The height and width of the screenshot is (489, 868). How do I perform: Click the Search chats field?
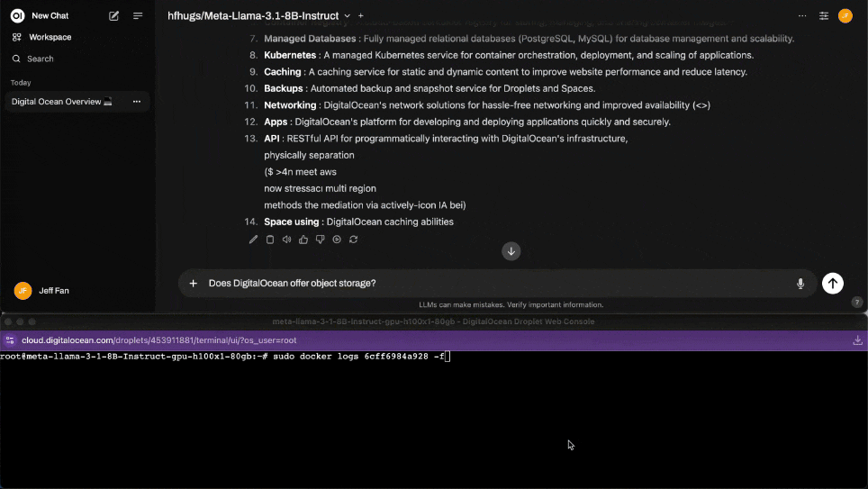pos(41,59)
